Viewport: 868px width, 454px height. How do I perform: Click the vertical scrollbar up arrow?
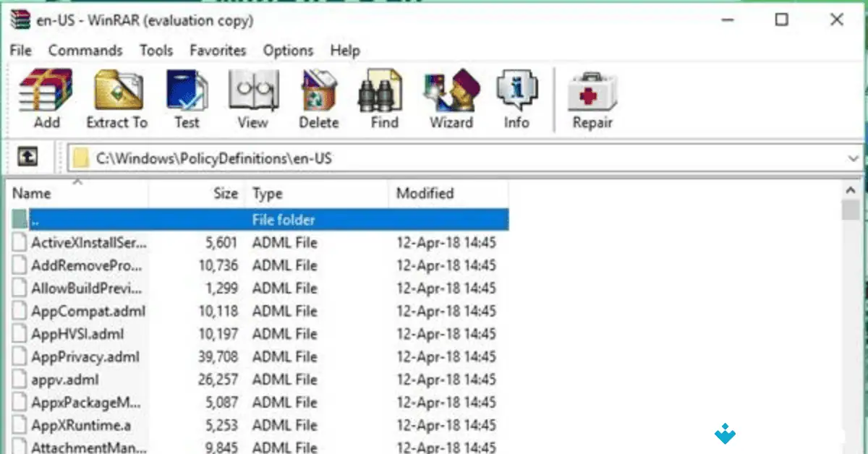click(851, 189)
